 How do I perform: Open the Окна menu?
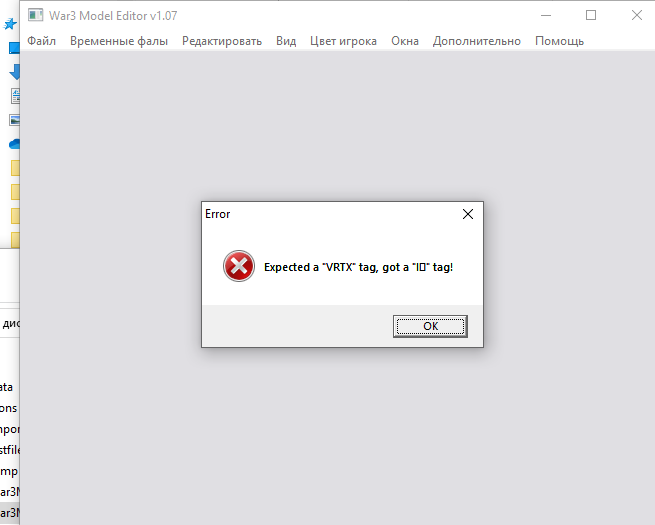tap(405, 41)
